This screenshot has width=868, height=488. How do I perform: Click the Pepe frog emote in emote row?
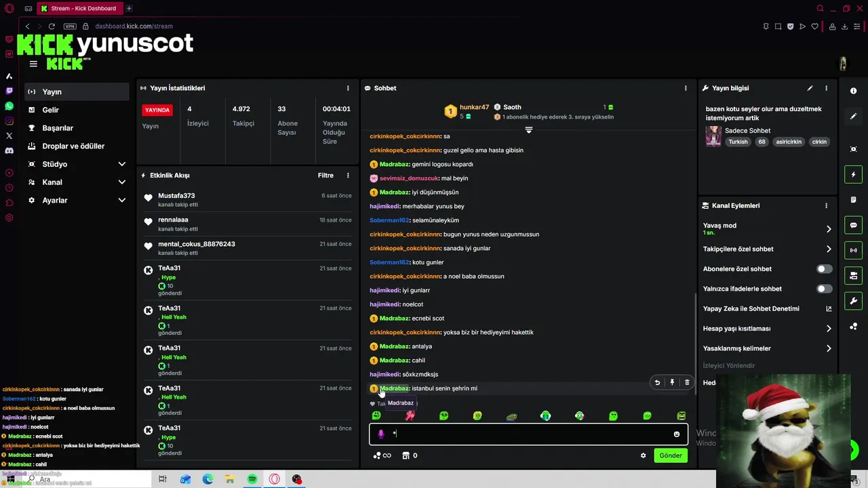(x=511, y=416)
